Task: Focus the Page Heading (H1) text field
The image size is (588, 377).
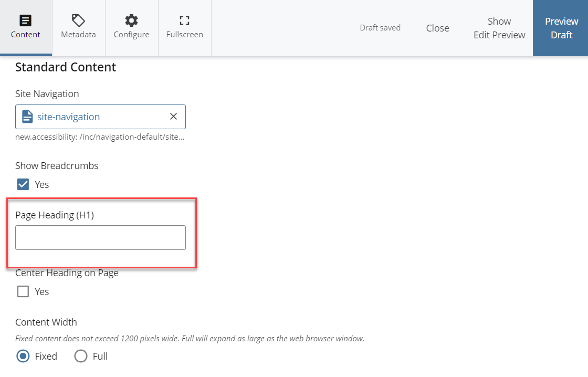Action: [x=100, y=238]
